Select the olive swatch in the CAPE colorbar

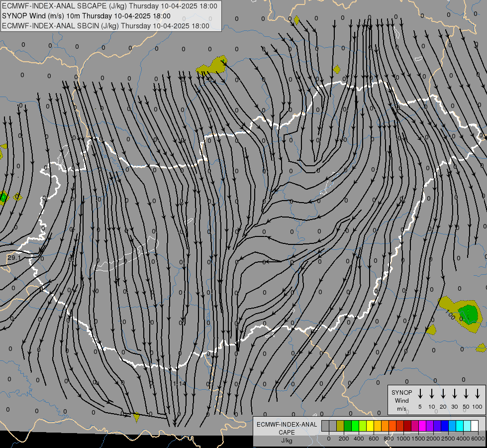(340, 426)
